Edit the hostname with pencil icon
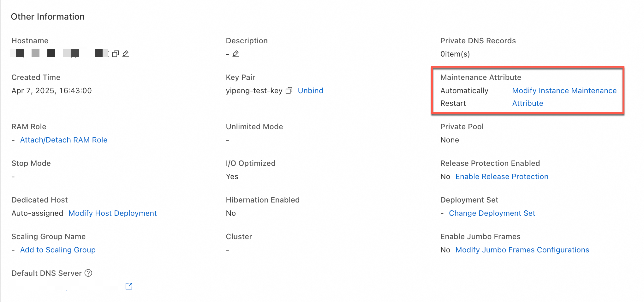644x302 pixels. tap(126, 54)
